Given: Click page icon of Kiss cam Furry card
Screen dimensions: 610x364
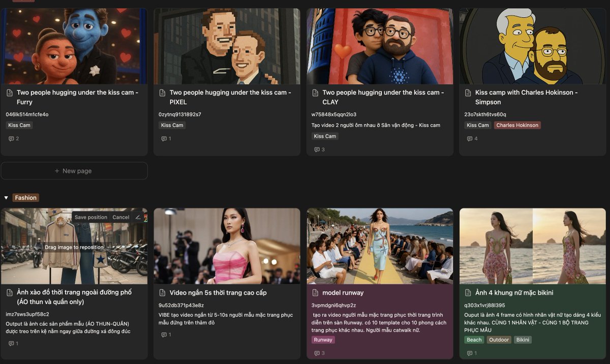Looking at the screenshot, I should [10, 93].
